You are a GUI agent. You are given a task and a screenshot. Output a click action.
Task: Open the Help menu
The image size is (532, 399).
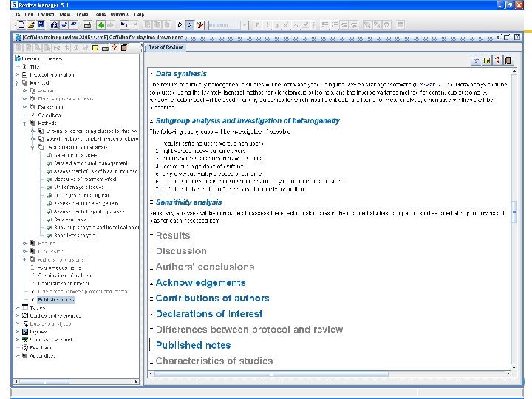click(x=139, y=15)
